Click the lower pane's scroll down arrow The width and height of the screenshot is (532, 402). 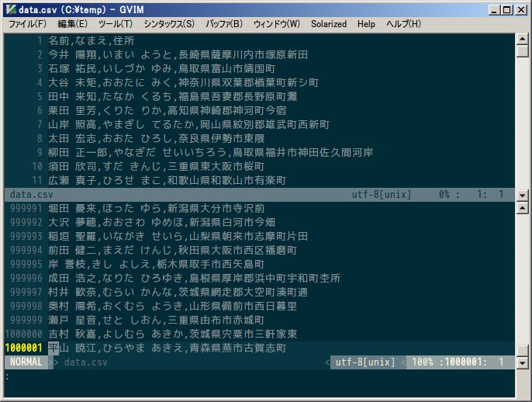pyautogui.click(x=523, y=363)
